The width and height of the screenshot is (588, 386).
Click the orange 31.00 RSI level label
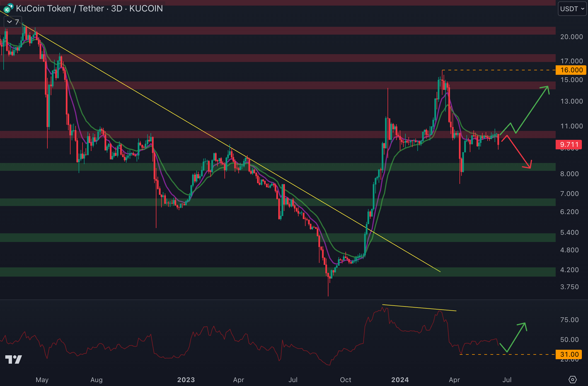click(x=569, y=354)
